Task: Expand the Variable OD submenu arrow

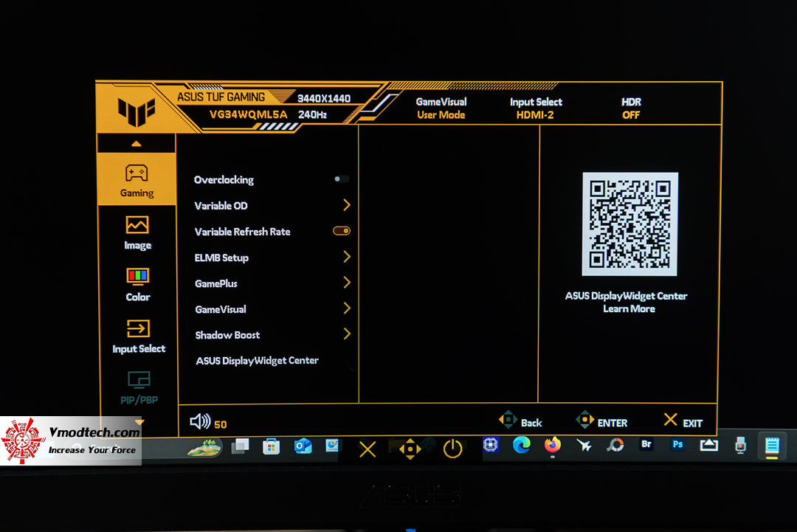Action: 347,205
